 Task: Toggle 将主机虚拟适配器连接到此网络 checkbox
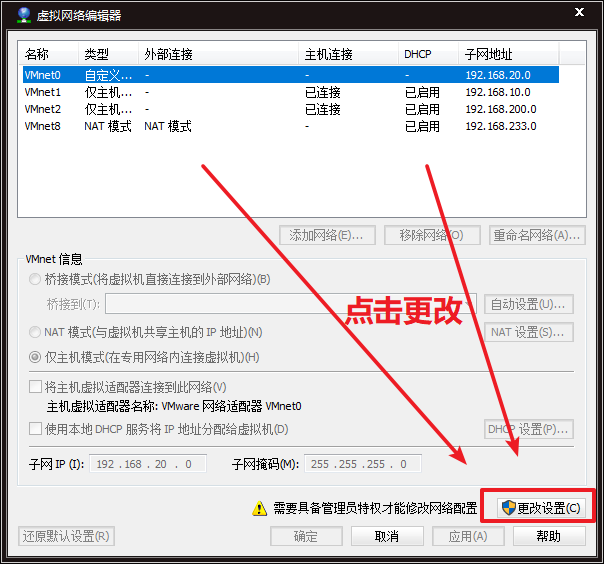point(35,386)
